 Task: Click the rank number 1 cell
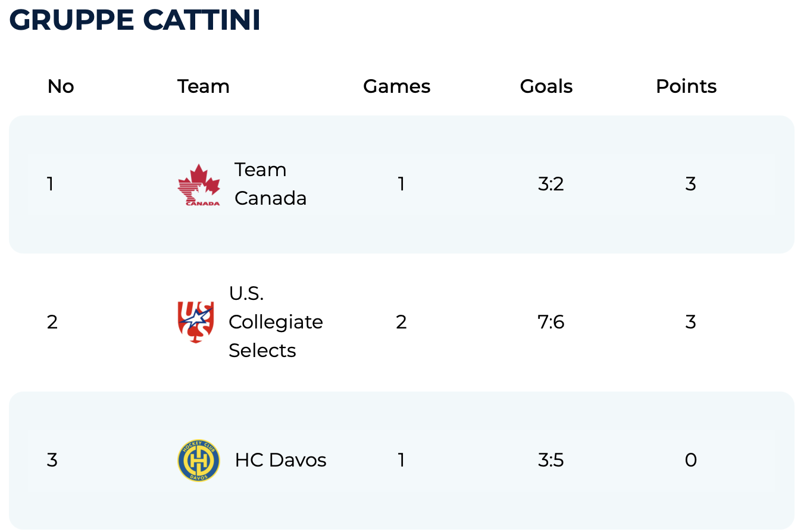coord(51,184)
